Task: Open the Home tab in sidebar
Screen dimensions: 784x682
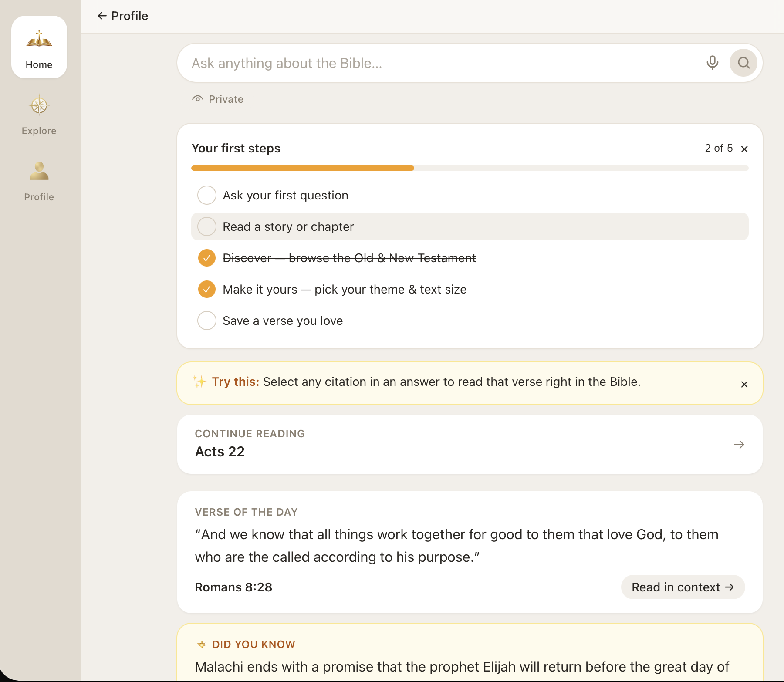Action: pos(39,47)
